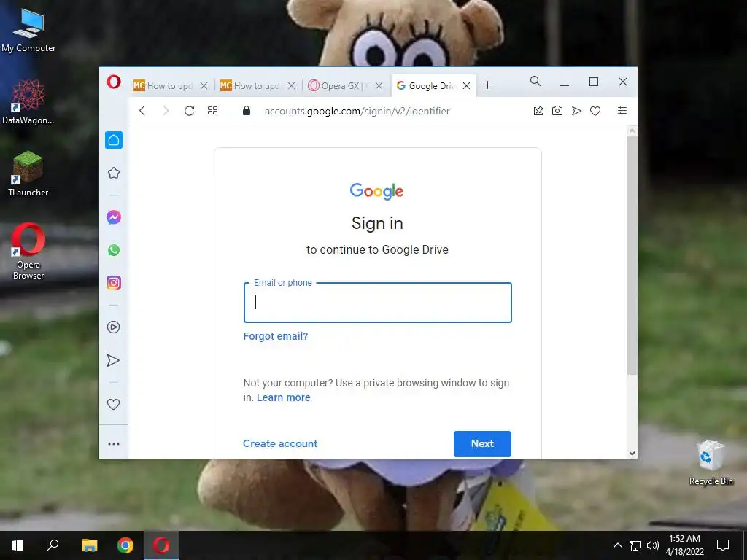Open Speed Dial grid icon in toolbar
This screenshot has width=747, height=560.
pos(212,111)
